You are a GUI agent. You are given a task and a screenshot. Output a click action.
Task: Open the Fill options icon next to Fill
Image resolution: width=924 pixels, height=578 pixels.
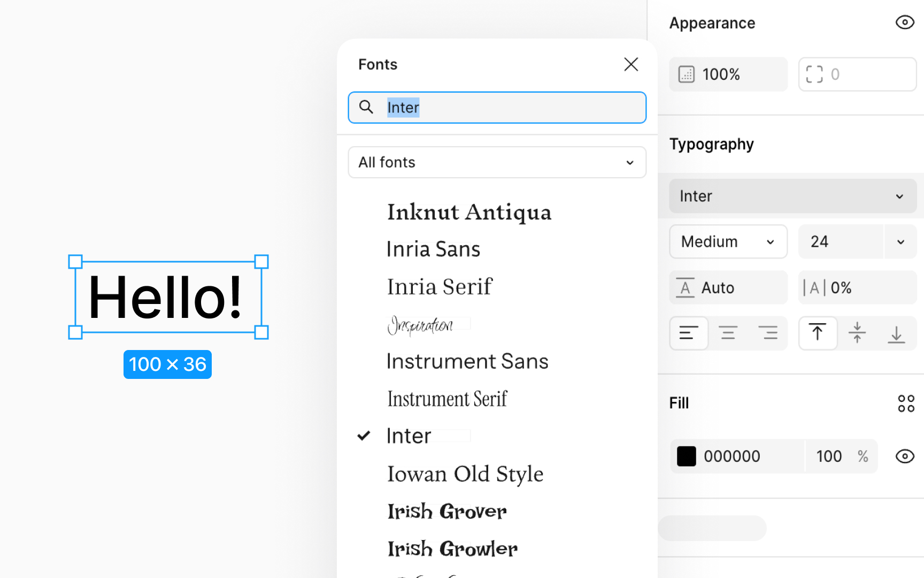click(906, 403)
